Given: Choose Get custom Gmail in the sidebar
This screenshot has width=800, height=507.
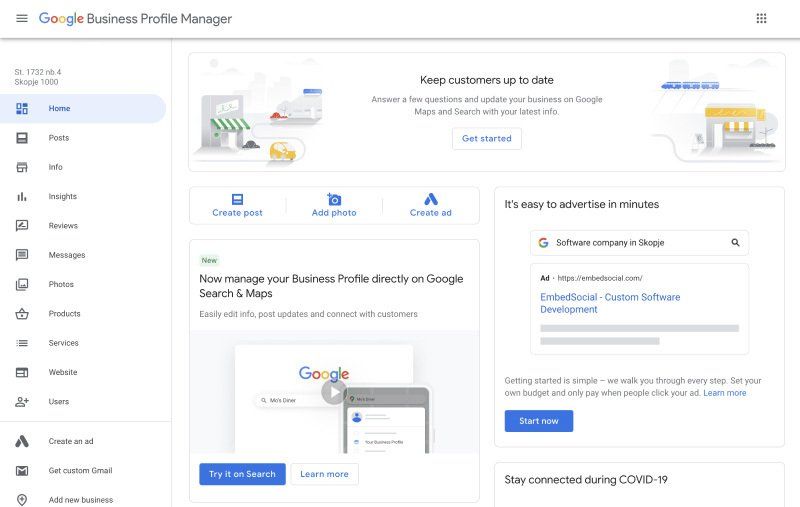Looking at the screenshot, I should pos(83,471).
